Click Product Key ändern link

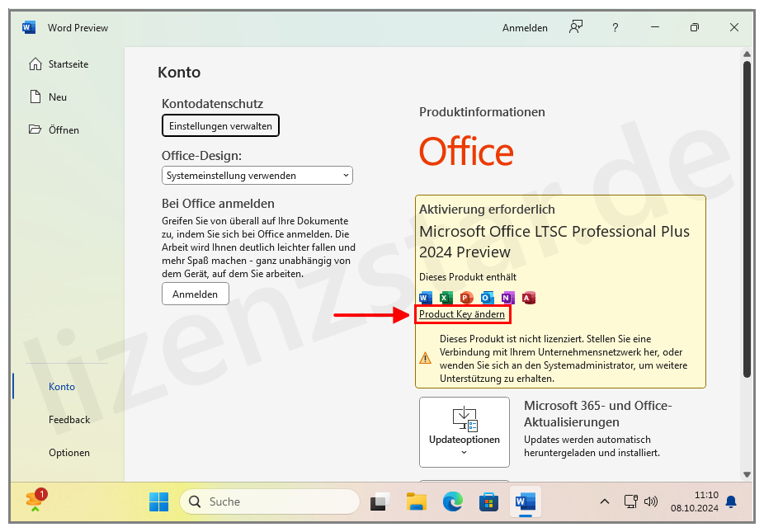(x=462, y=314)
